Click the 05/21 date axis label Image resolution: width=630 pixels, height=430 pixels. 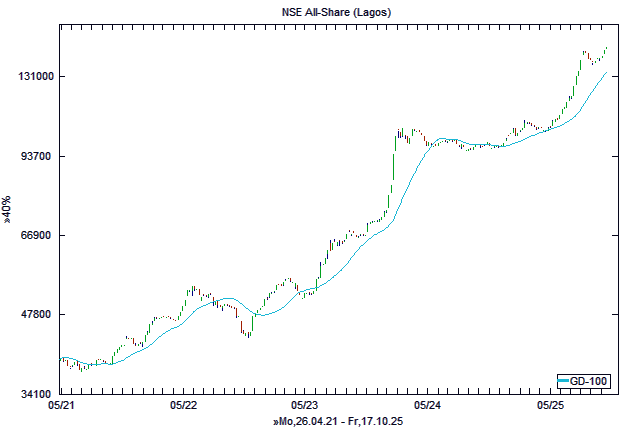60,406
